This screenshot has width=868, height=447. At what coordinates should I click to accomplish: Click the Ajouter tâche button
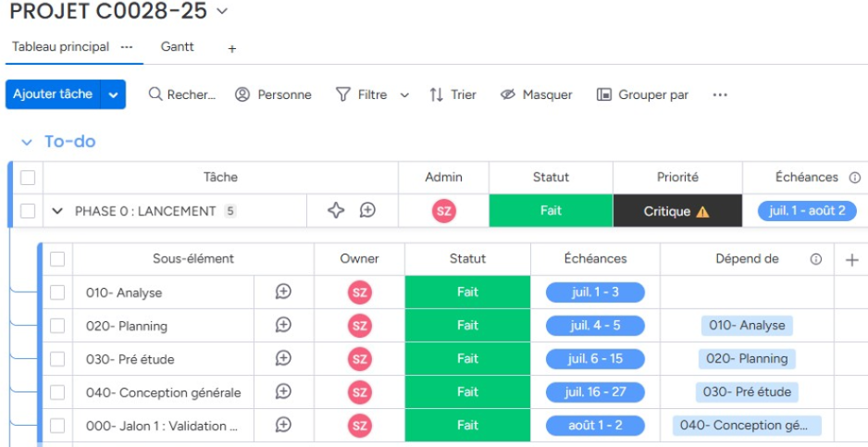click(x=53, y=94)
